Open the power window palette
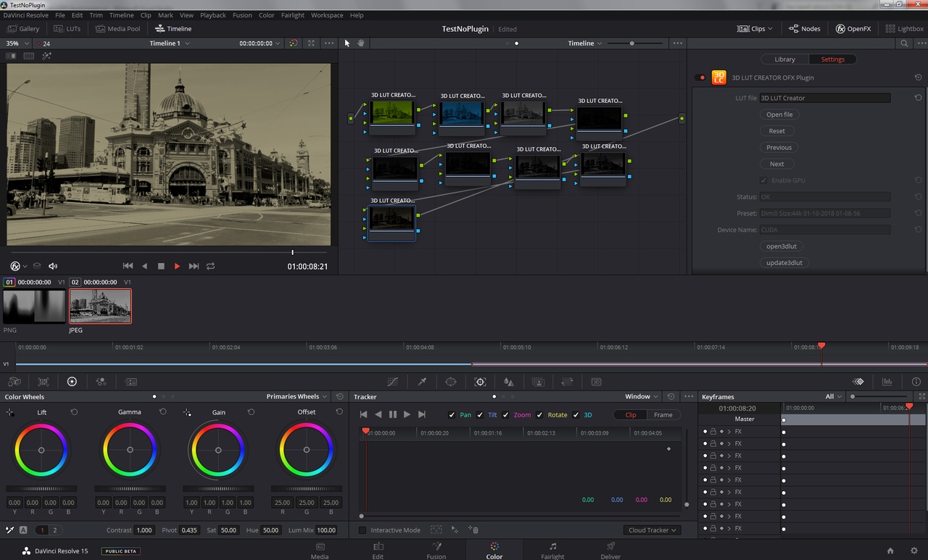 point(451,382)
